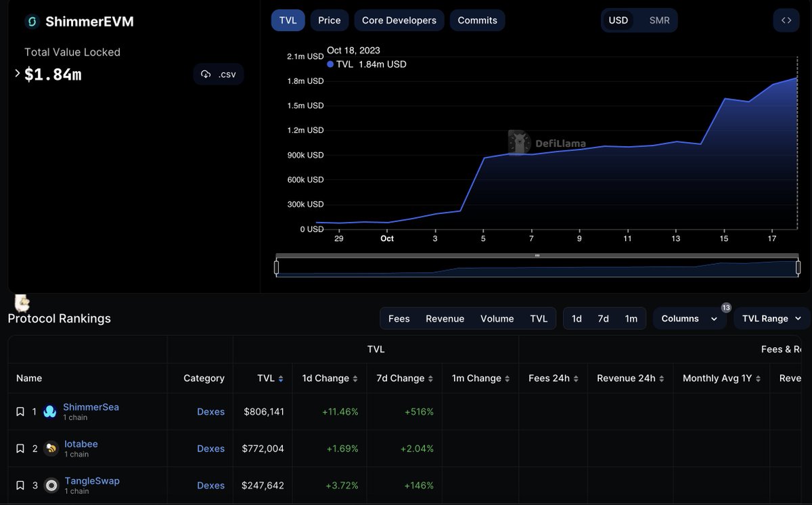Switch to Core Developers chart
This screenshot has height=505, width=812.
(x=399, y=20)
